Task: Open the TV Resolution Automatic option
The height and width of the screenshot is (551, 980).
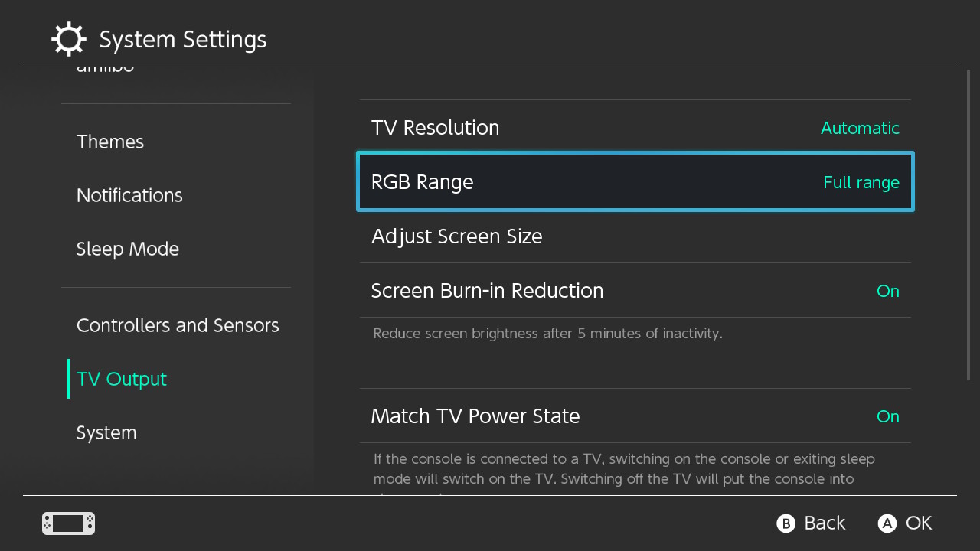Action: coord(859,128)
